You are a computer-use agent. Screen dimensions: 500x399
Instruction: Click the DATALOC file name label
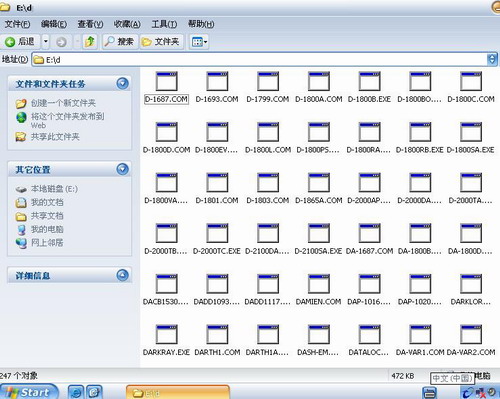(369, 352)
